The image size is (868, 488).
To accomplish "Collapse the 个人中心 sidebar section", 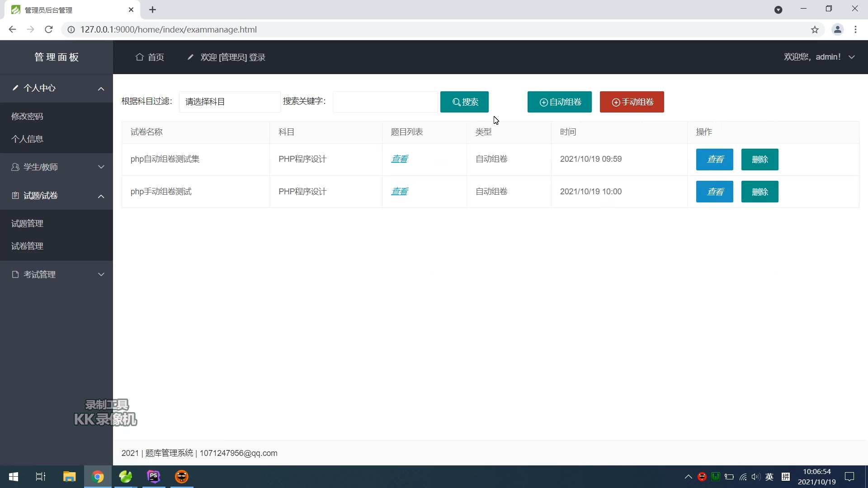I will (57, 88).
